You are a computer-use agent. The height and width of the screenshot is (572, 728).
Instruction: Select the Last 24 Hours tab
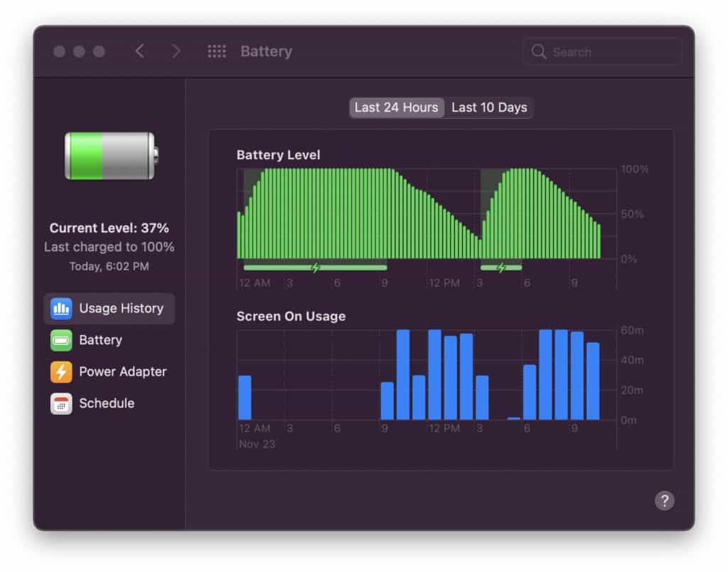[396, 107]
